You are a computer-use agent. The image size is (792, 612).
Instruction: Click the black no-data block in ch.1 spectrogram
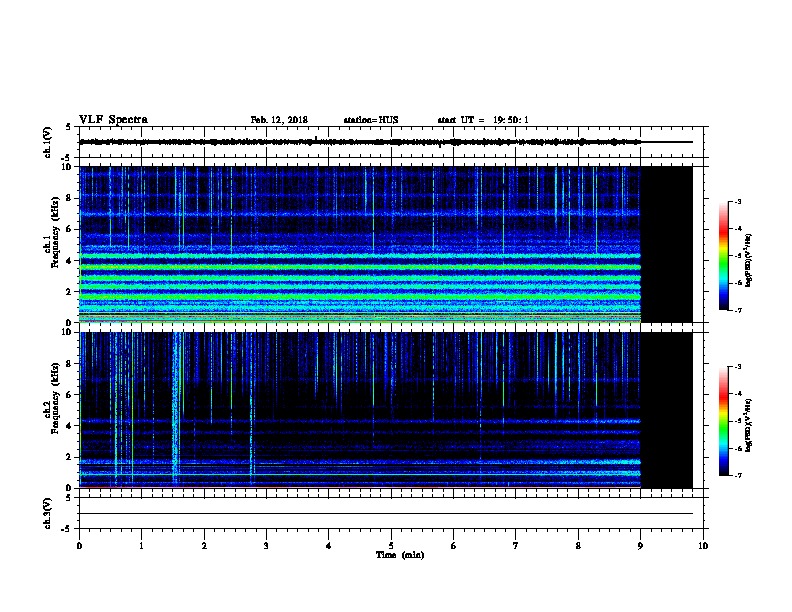tap(667, 244)
